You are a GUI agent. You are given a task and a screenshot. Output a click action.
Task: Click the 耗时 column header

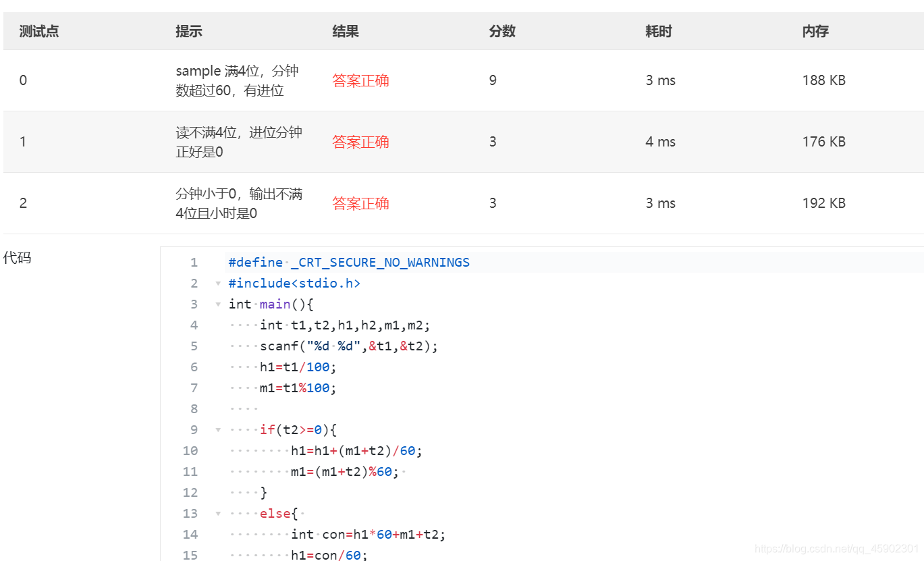(659, 31)
